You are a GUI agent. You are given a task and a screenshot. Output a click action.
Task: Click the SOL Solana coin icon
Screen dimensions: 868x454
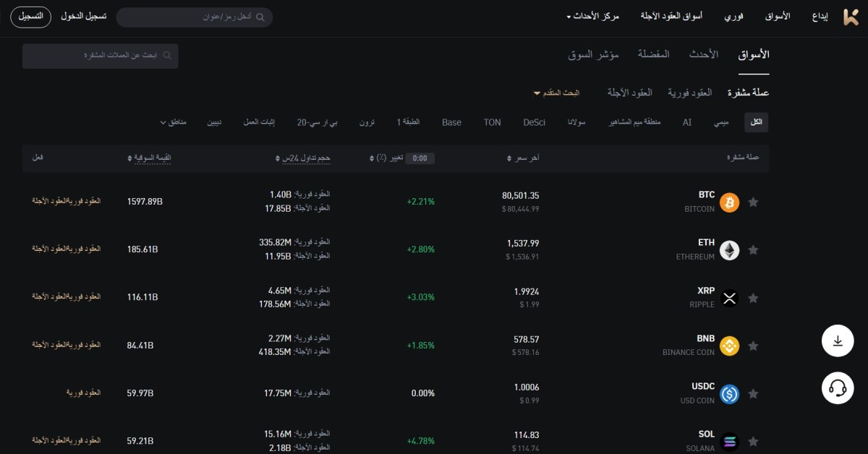(x=729, y=441)
